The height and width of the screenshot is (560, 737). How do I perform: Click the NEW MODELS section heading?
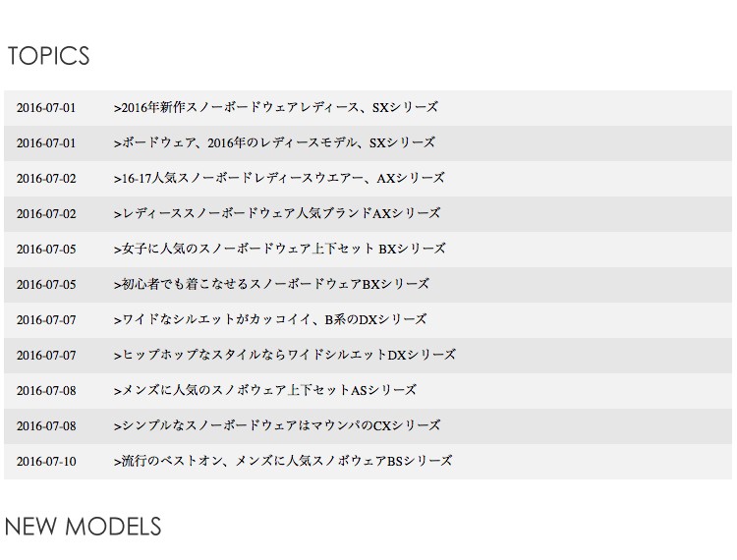coord(84,527)
